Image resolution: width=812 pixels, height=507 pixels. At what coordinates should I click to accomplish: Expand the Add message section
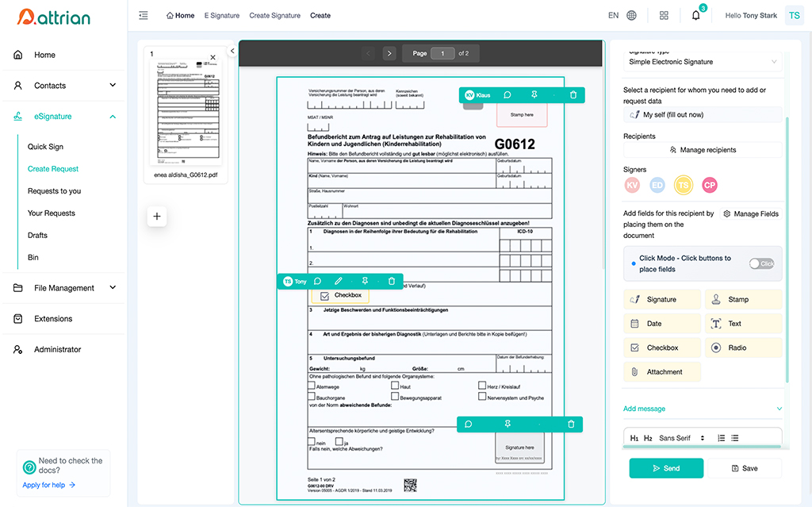702,409
